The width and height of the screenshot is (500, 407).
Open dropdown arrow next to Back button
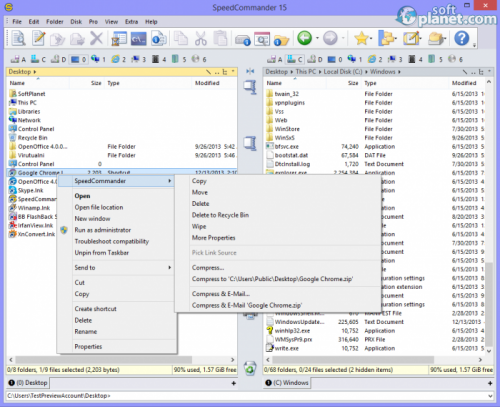[317, 38]
